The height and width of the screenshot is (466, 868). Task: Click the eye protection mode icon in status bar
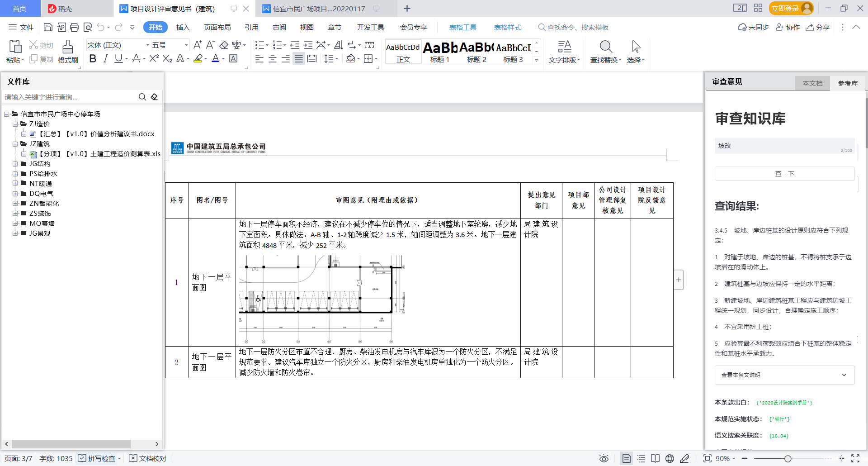[x=604, y=458]
